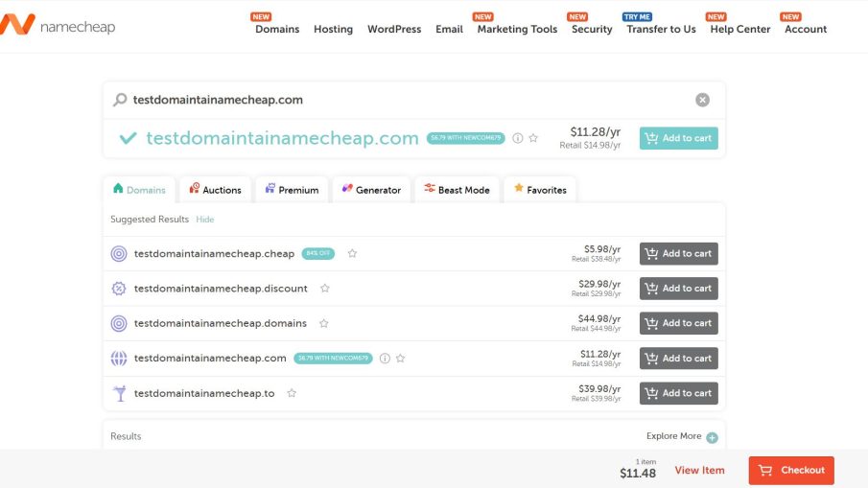Click the magnifying glass search icon
Image resolution: width=868 pixels, height=488 pixels.
point(120,100)
